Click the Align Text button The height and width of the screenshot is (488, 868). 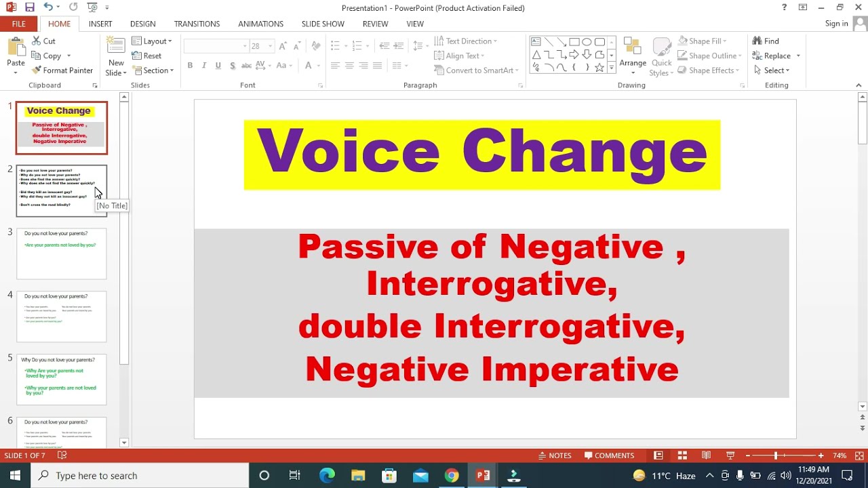[x=459, y=56]
